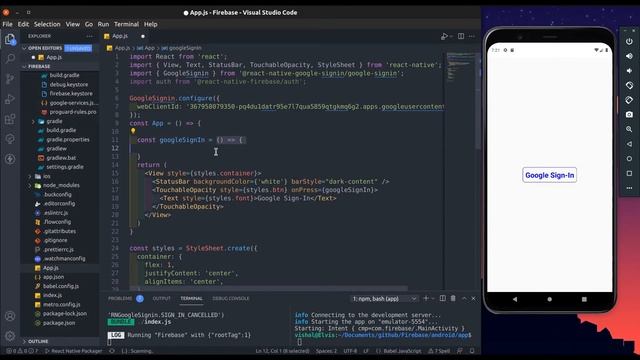This screenshot has height=360, width=640.
Task: Open emulator extended controls (three dots)
Action: 629,188
